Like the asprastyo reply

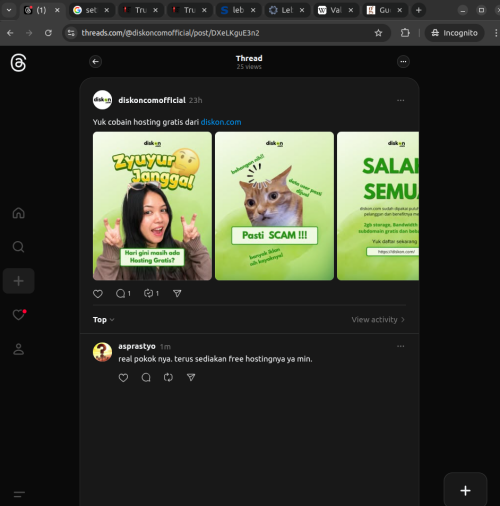coord(123,378)
